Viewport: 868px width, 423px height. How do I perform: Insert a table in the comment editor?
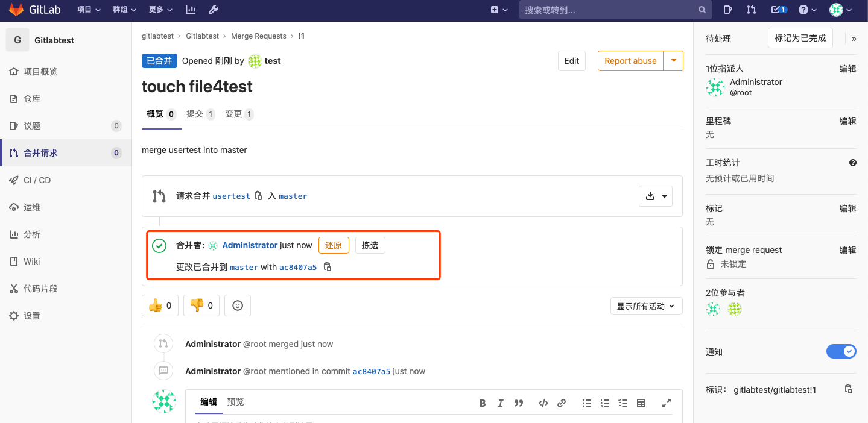[641, 403]
